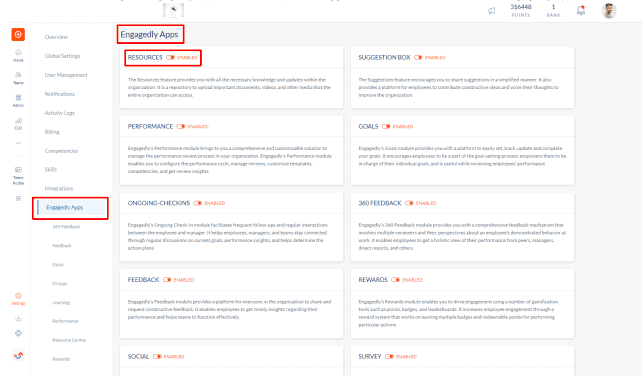The image size is (642, 381).
Task: Open Overview in settings menu
Action: point(56,37)
